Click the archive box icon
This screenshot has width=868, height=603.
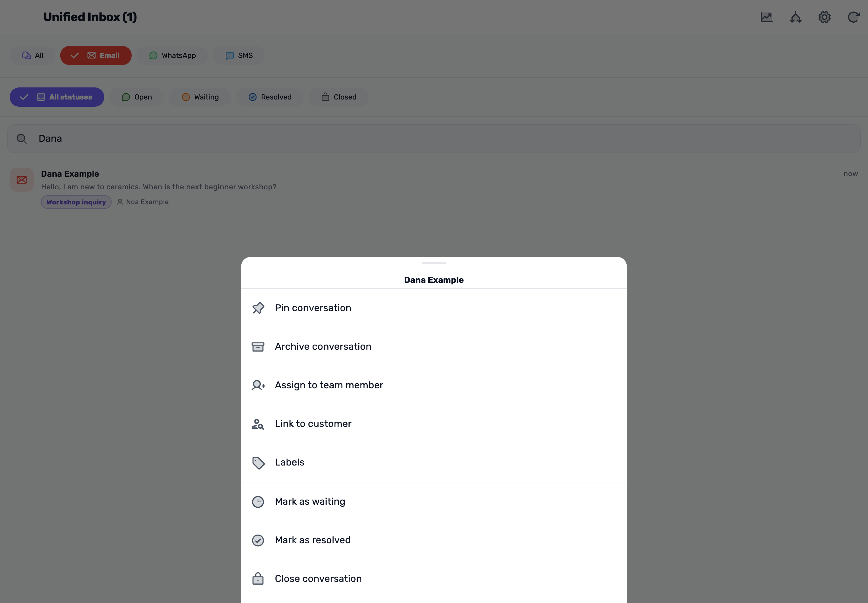(258, 346)
